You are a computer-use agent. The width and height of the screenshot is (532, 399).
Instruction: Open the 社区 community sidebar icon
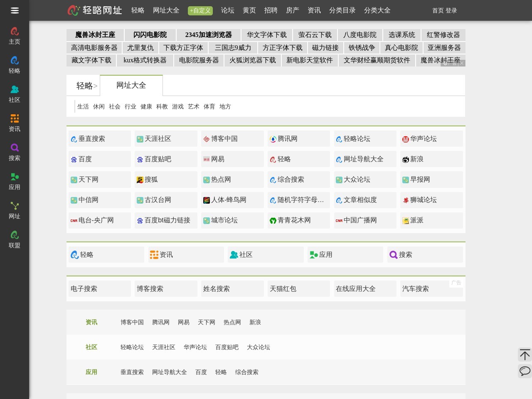coord(15,94)
